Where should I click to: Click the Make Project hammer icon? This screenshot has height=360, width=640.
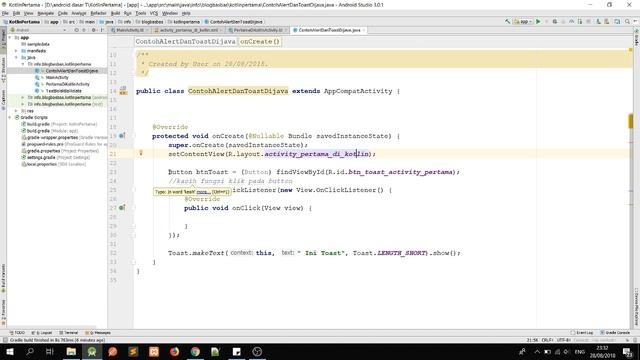tap(507, 22)
